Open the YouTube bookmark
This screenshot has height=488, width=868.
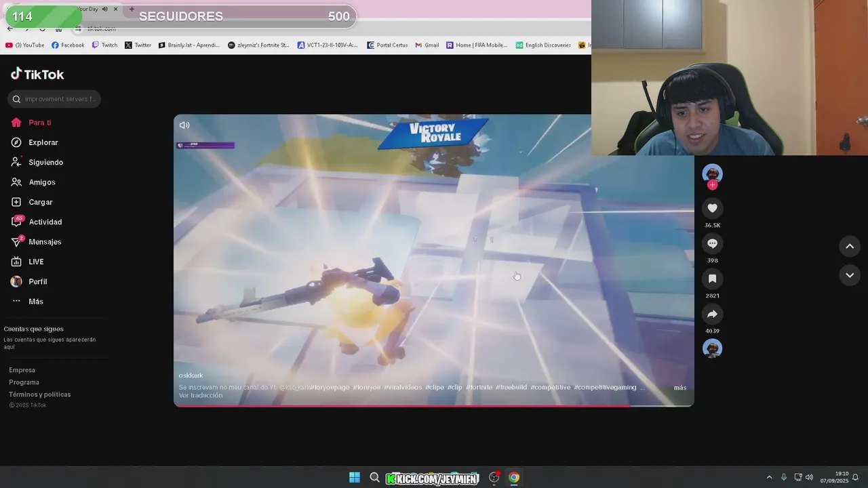point(24,45)
